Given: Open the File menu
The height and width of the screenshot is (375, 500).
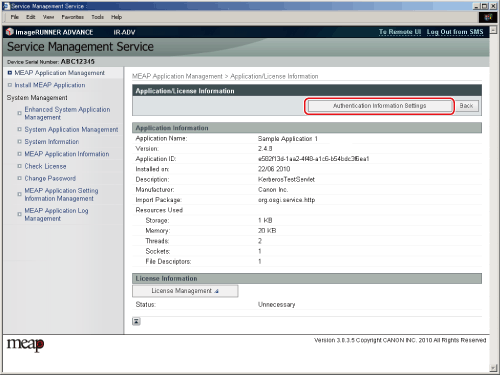Looking at the screenshot, I should [x=15, y=17].
